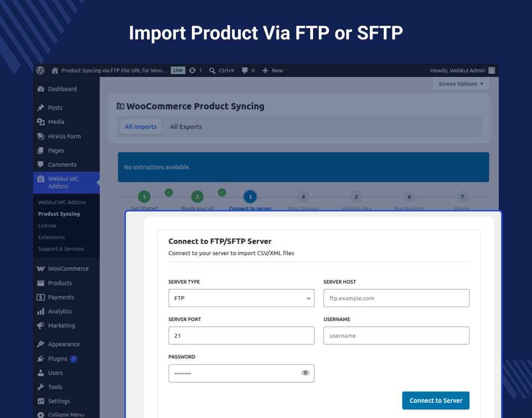Open Payments in the sidebar
Viewport: 532px width, 418px height.
click(x=61, y=297)
